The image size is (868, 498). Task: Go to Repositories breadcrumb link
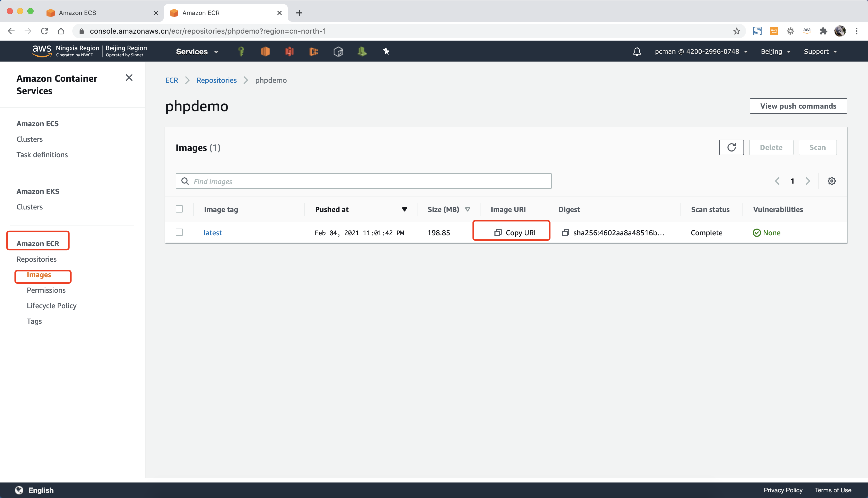click(x=217, y=80)
